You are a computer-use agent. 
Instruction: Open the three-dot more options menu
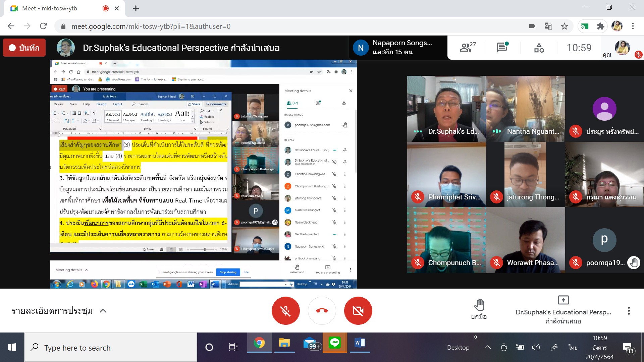pyautogui.click(x=629, y=311)
